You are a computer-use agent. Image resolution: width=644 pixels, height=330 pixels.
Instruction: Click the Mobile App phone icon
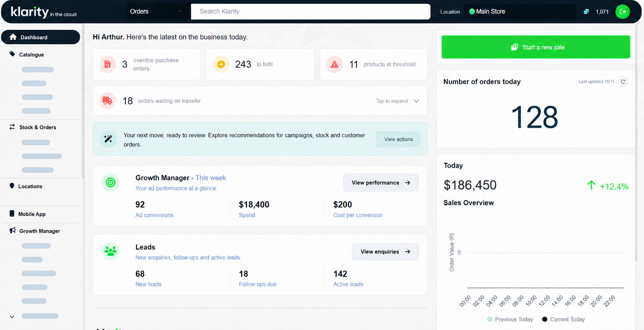point(12,213)
